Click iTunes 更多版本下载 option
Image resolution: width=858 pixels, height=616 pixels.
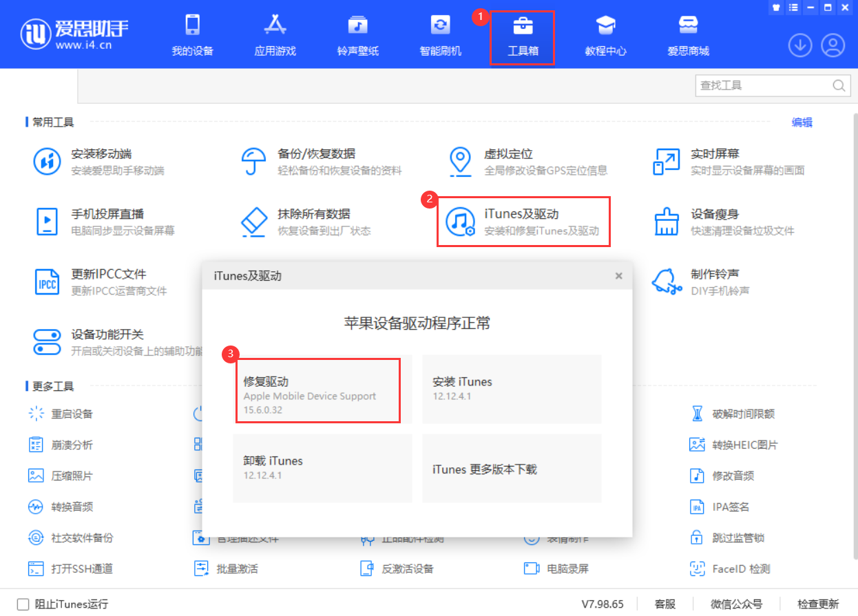512,469
